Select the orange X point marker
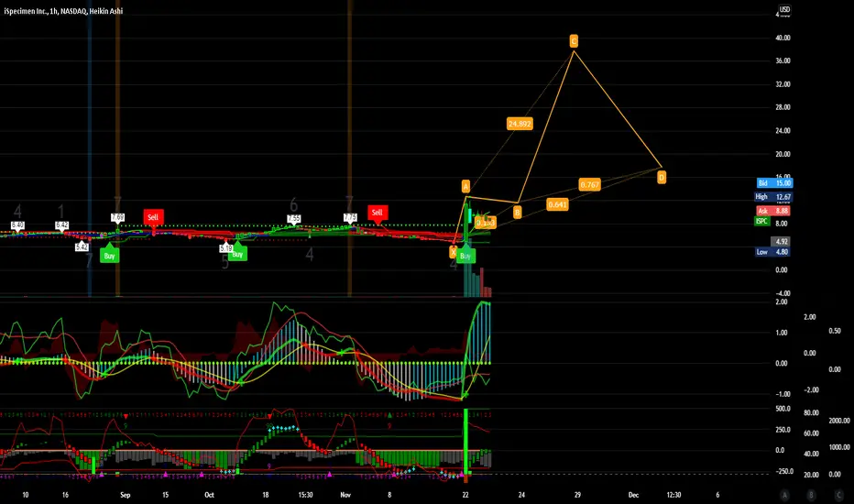This screenshot has height=504, width=854. click(453, 252)
